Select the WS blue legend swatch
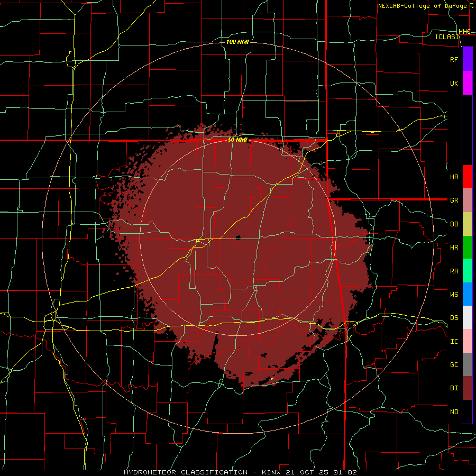The height and width of the screenshot is (476, 476). tap(467, 294)
